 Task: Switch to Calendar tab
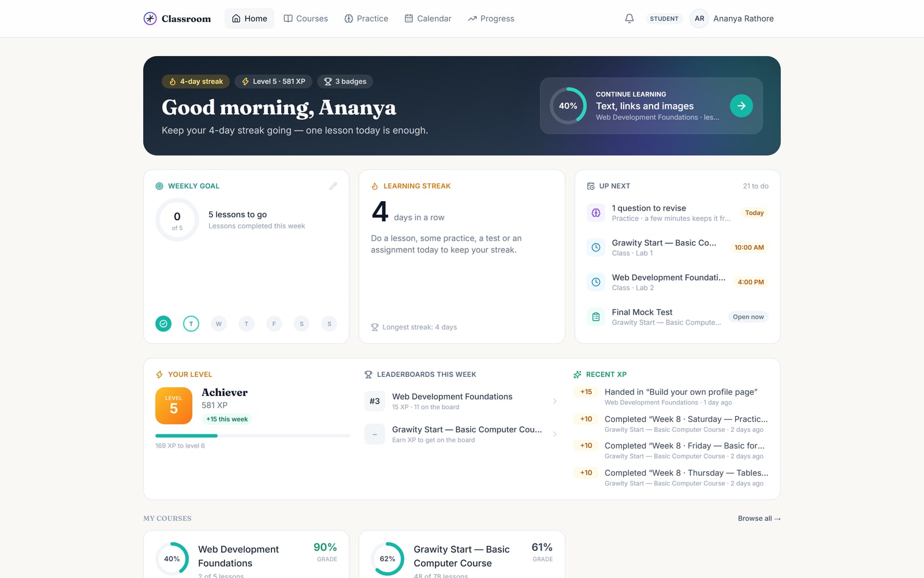click(428, 18)
